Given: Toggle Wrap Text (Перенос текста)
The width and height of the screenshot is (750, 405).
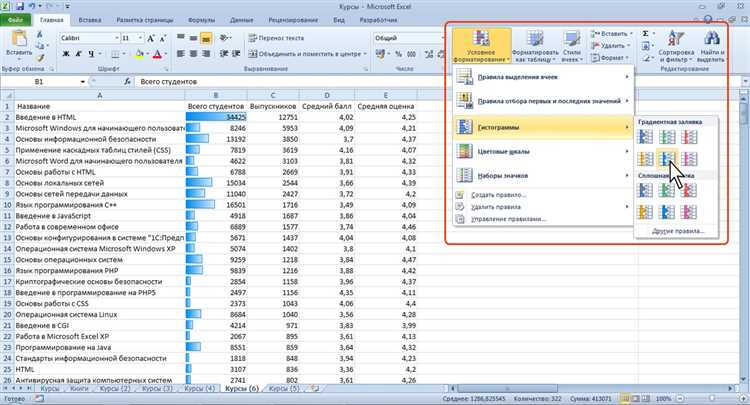Looking at the screenshot, I should tap(276, 38).
